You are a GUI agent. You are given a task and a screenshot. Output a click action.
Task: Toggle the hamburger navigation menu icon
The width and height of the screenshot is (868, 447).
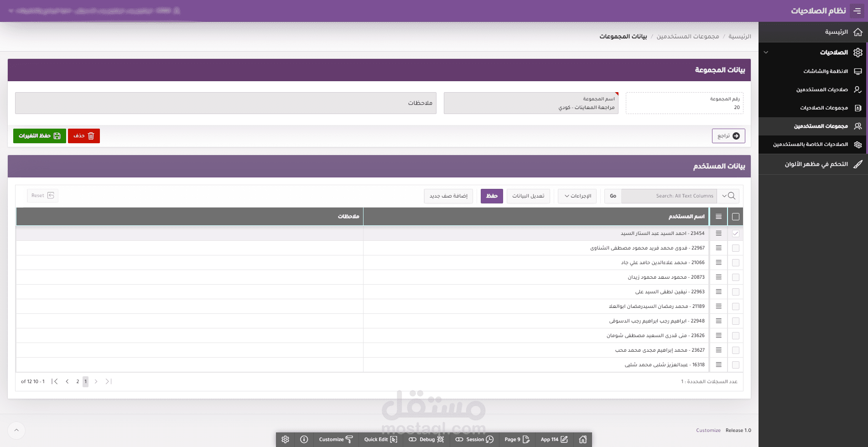pyautogui.click(x=858, y=10)
